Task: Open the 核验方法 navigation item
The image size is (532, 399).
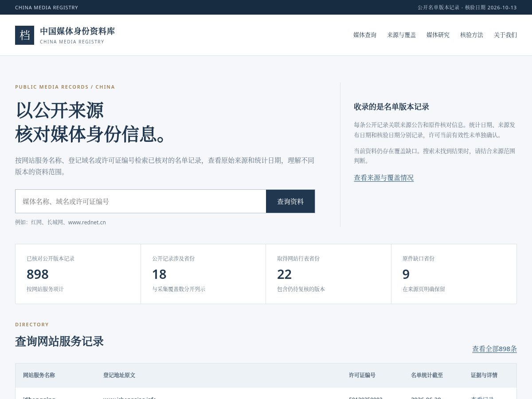Action: pos(472,35)
